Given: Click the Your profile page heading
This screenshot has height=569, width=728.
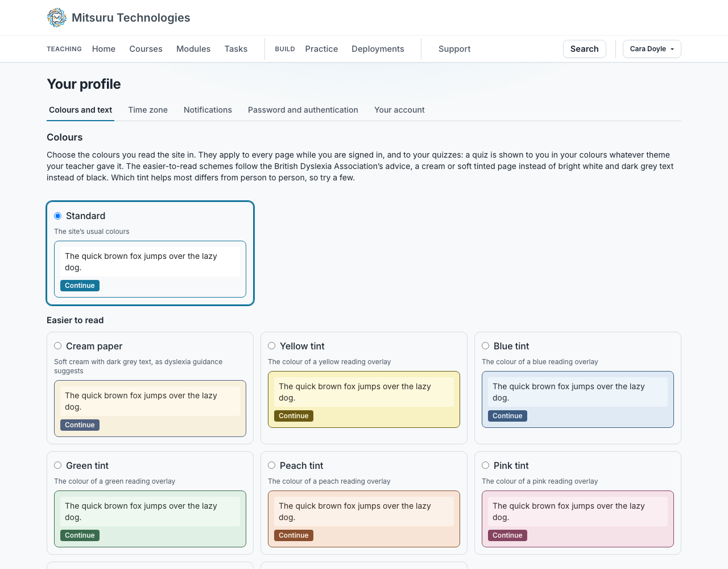Looking at the screenshot, I should pos(84,84).
